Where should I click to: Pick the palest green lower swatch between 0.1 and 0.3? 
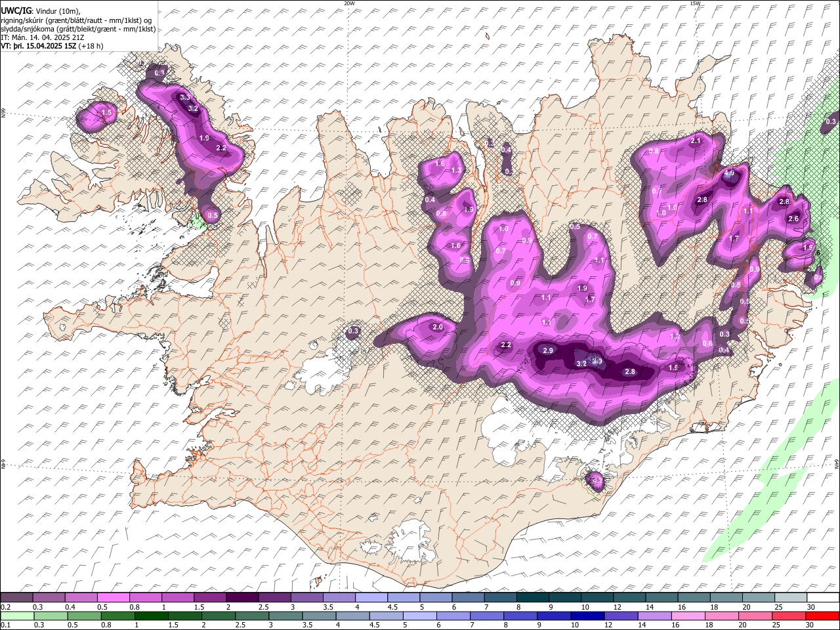point(16,616)
